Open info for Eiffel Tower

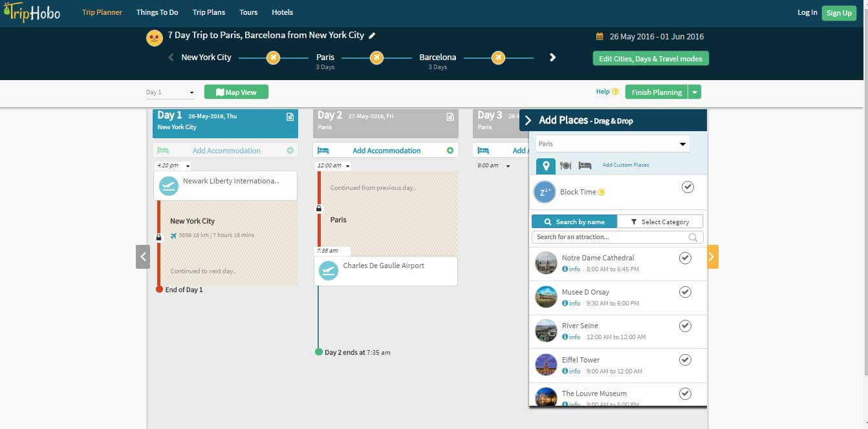[x=571, y=371]
